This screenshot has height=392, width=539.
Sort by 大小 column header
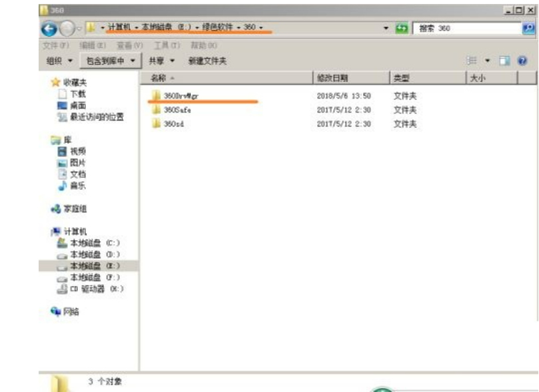point(492,78)
